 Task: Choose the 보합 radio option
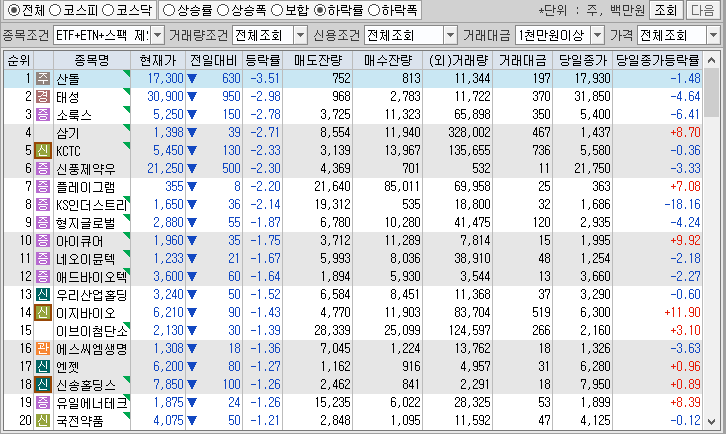tap(276, 10)
